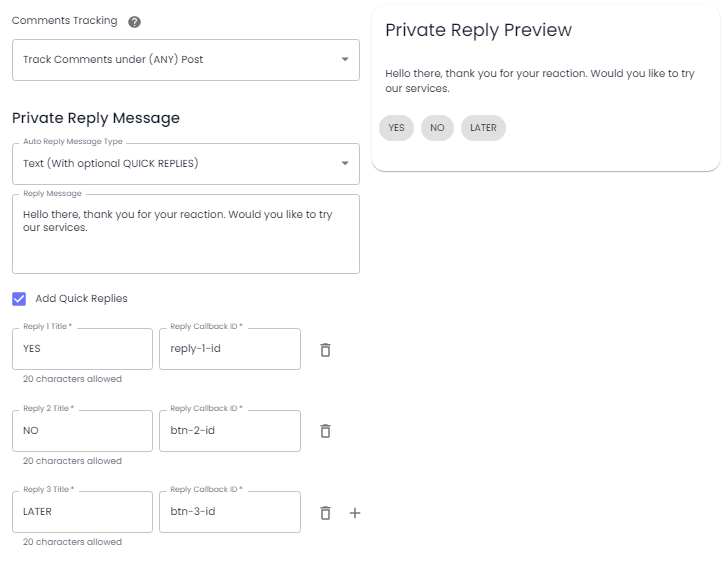The image size is (728, 562).
Task: Delete the LATER quick reply row
Action: pyautogui.click(x=325, y=513)
